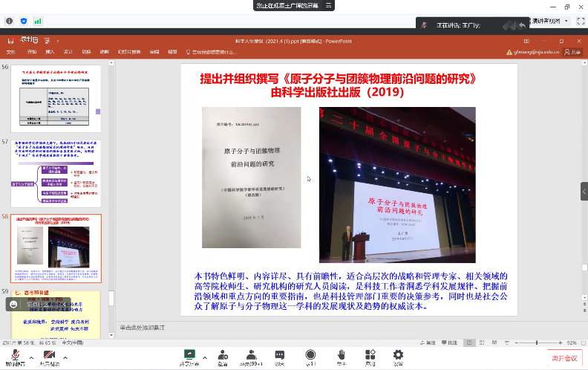Open the Apps icon in meeting toolbar

(370, 356)
